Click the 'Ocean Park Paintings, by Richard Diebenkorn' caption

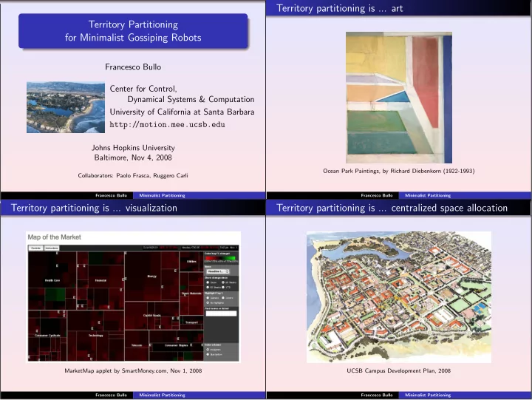tap(399, 171)
